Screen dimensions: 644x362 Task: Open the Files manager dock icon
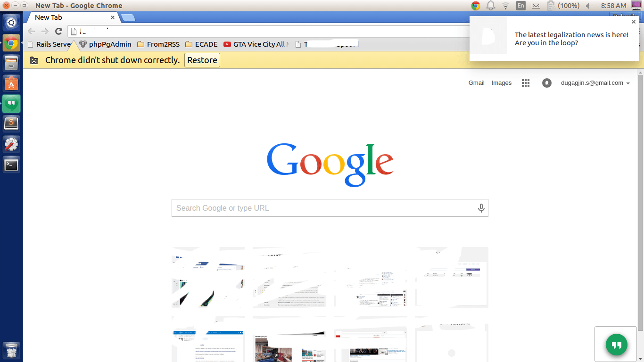tap(11, 63)
